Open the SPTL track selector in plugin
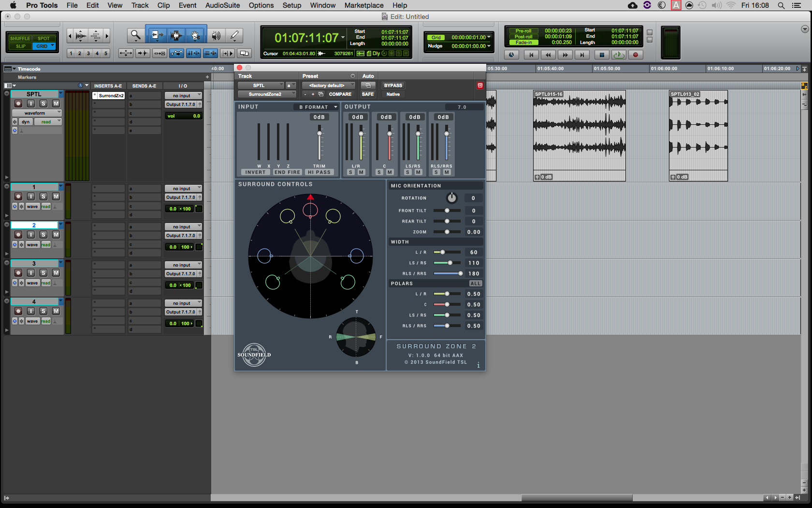 point(261,85)
